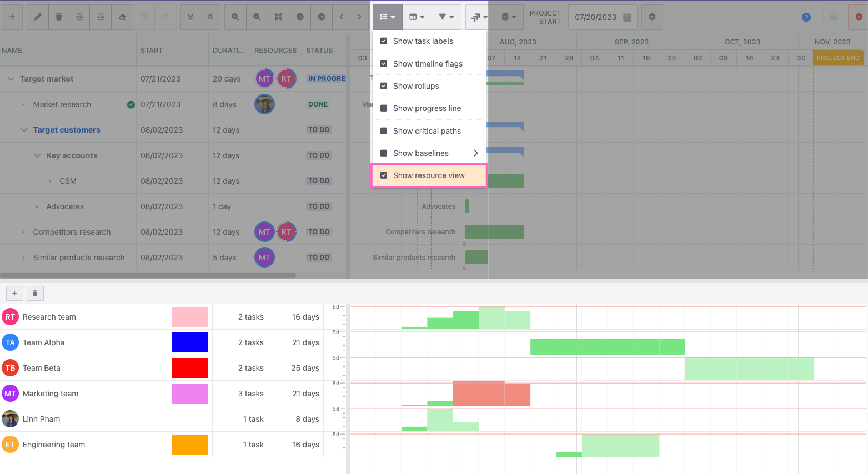Toggle the Show timeline flags checkbox
Image resolution: width=868 pixels, height=474 pixels.
coord(384,64)
